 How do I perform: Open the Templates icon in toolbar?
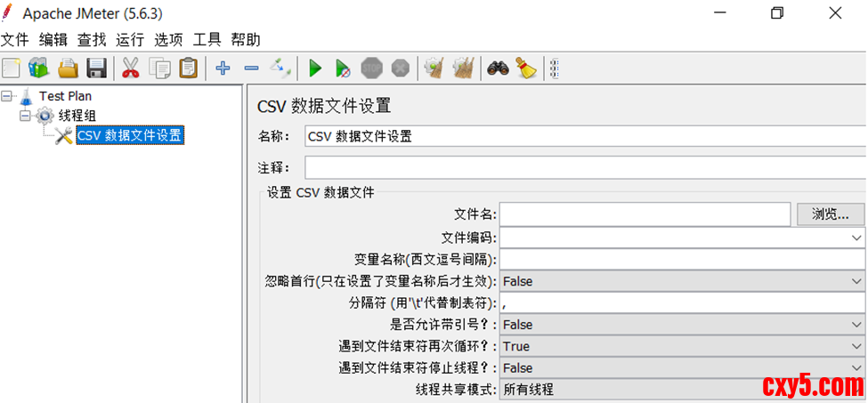pyautogui.click(x=39, y=69)
